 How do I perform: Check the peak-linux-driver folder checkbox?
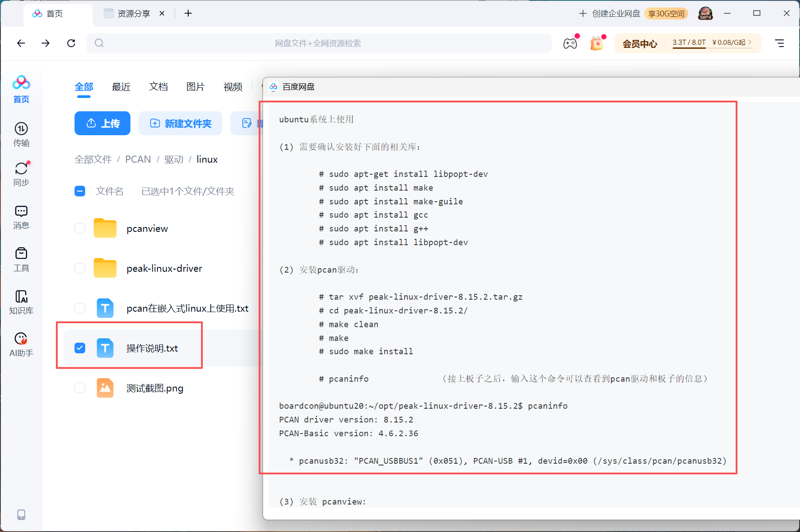pyautogui.click(x=80, y=268)
